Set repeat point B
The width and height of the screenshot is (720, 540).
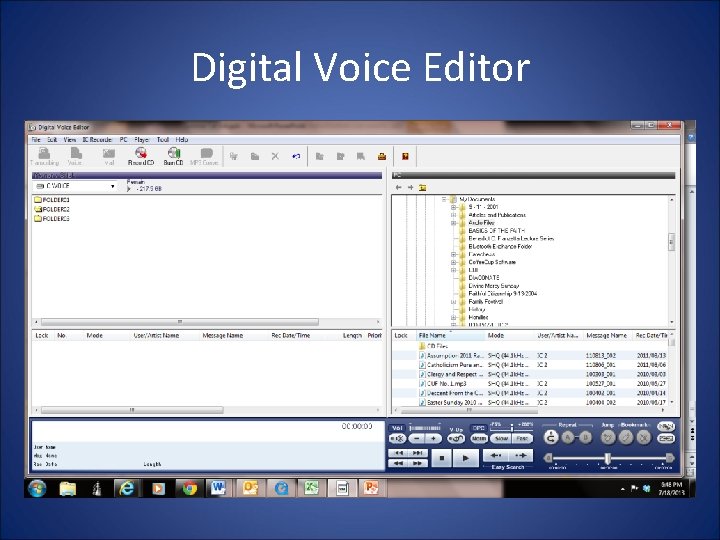point(585,438)
